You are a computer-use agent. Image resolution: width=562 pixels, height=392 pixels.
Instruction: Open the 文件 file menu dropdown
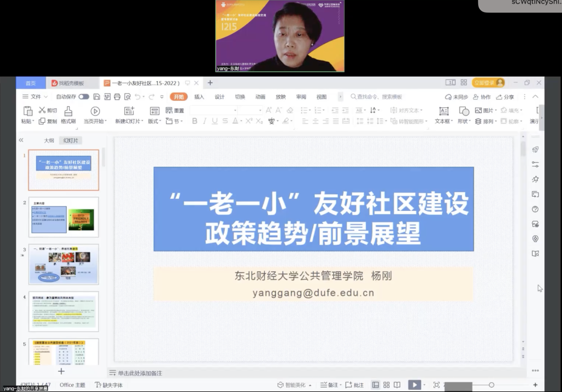[x=35, y=96]
